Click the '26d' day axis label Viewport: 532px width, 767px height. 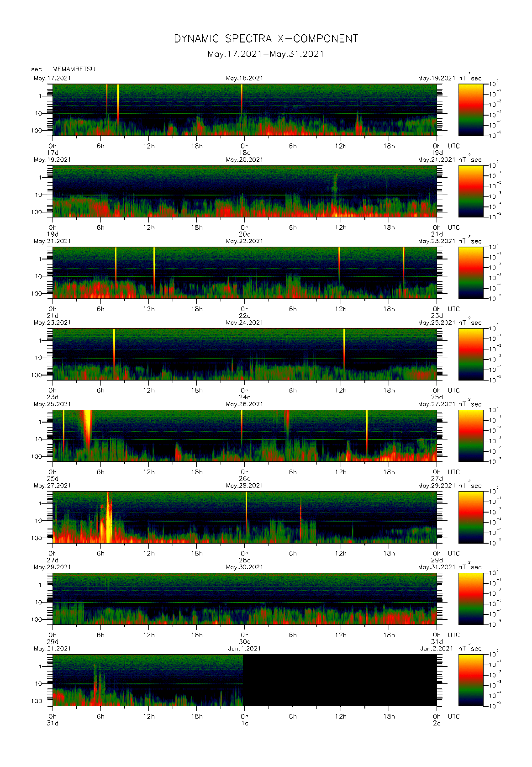[x=245, y=479]
